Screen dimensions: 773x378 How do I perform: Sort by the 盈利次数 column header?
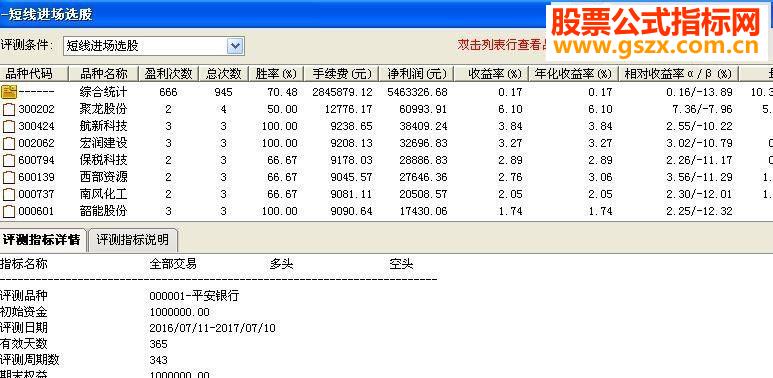[x=169, y=74]
